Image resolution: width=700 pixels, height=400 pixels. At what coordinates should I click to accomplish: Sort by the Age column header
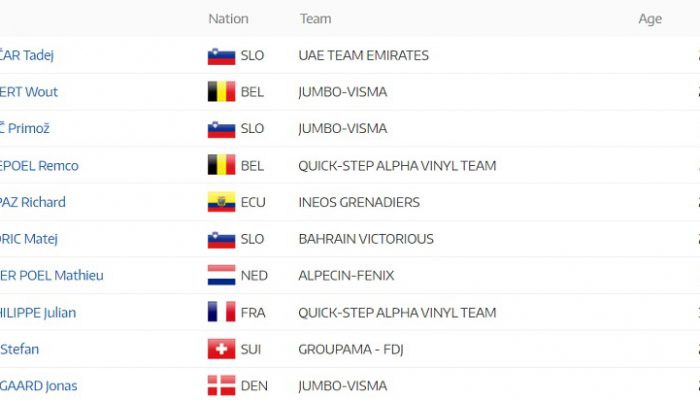coord(650,19)
